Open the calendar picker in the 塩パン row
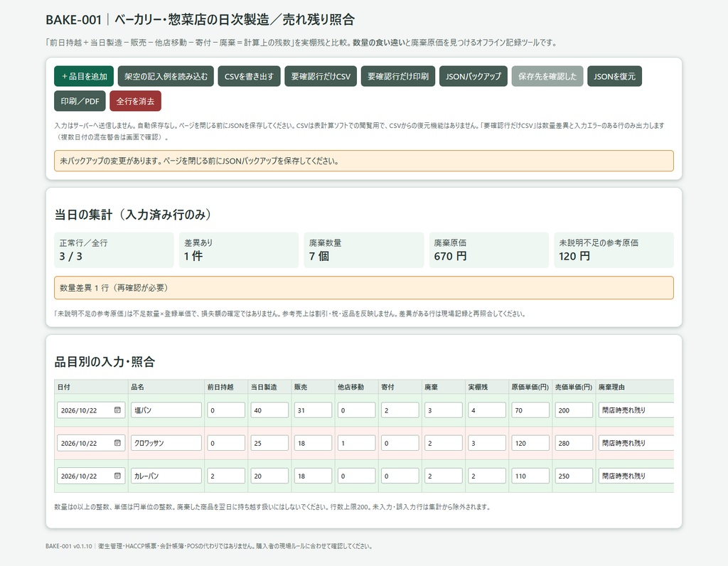 pyautogui.click(x=117, y=410)
